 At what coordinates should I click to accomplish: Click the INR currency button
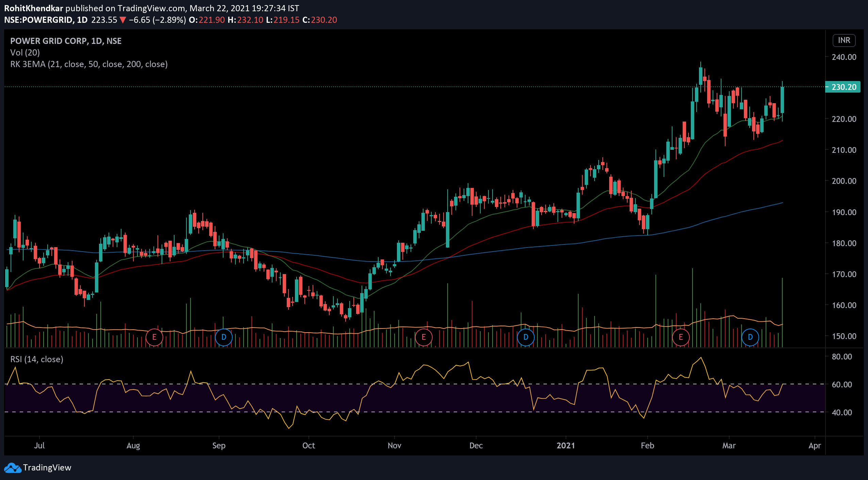pyautogui.click(x=844, y=40)
